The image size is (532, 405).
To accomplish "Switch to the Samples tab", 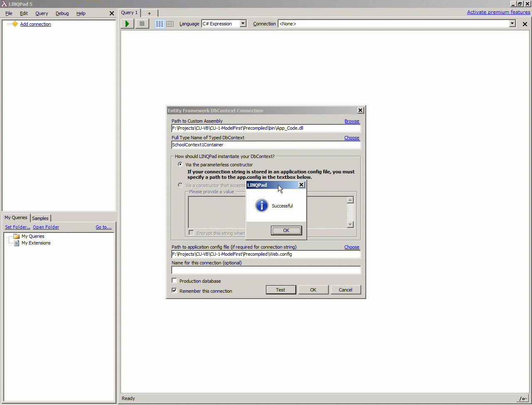I will click(40, 218).
